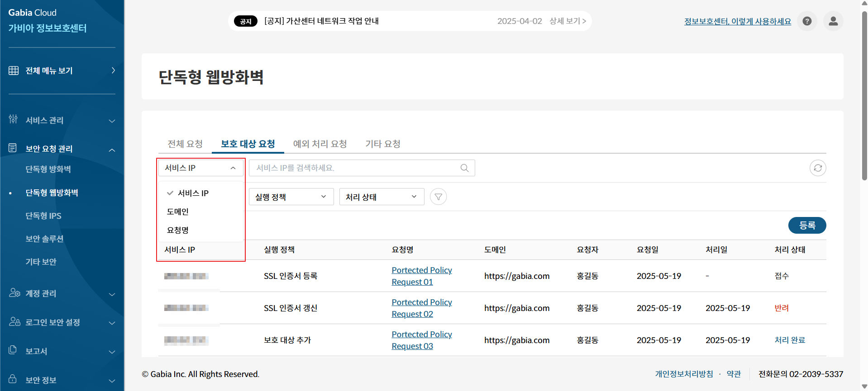868x391 pixels.
Task: Click the SSL 인증서 갱신 cell
Action: (x=291, y=308)
